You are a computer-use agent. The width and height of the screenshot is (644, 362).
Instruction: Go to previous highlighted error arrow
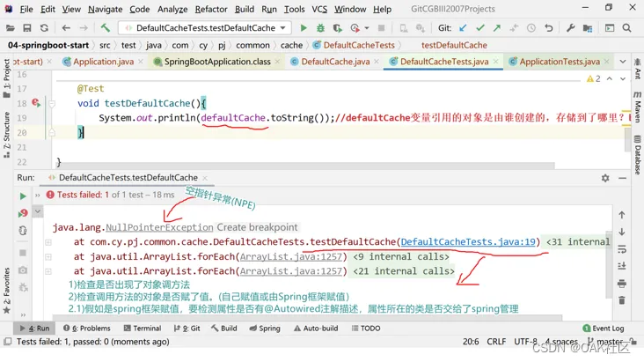(x=610, y=78)
